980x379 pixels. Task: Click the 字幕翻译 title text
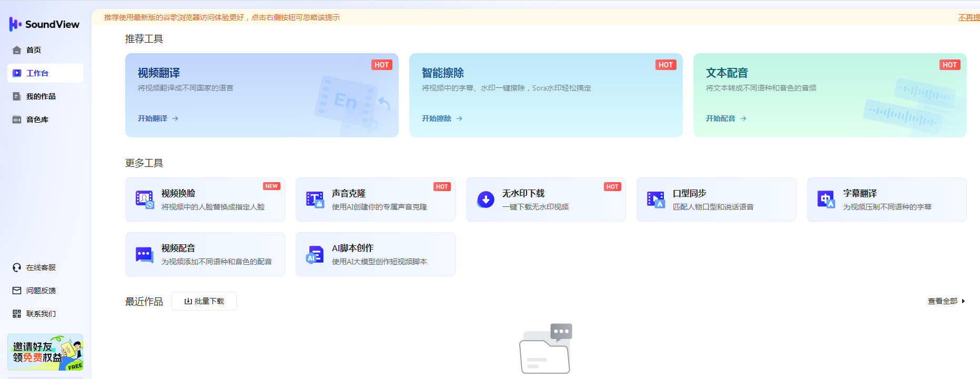[x=860, y=193]
